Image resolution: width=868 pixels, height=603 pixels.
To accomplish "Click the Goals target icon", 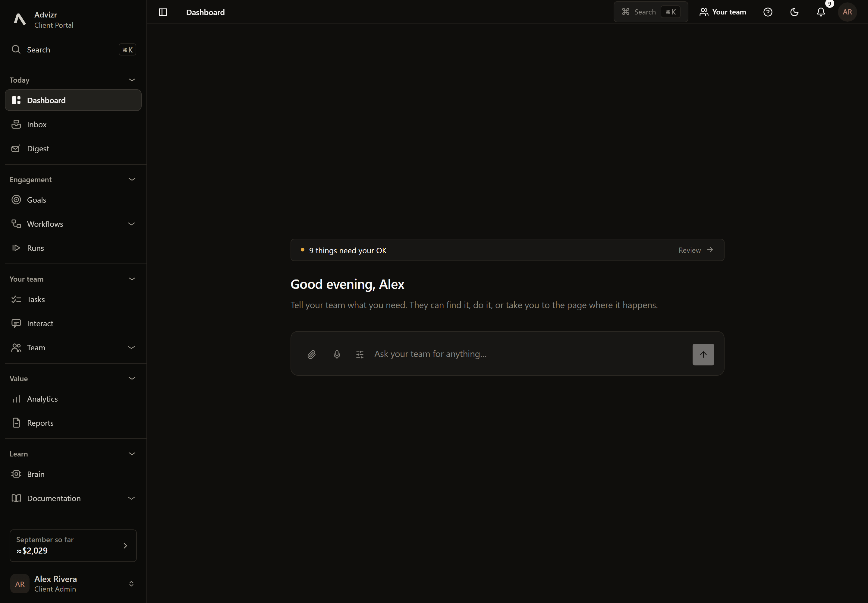I will (x=16, y=200).
